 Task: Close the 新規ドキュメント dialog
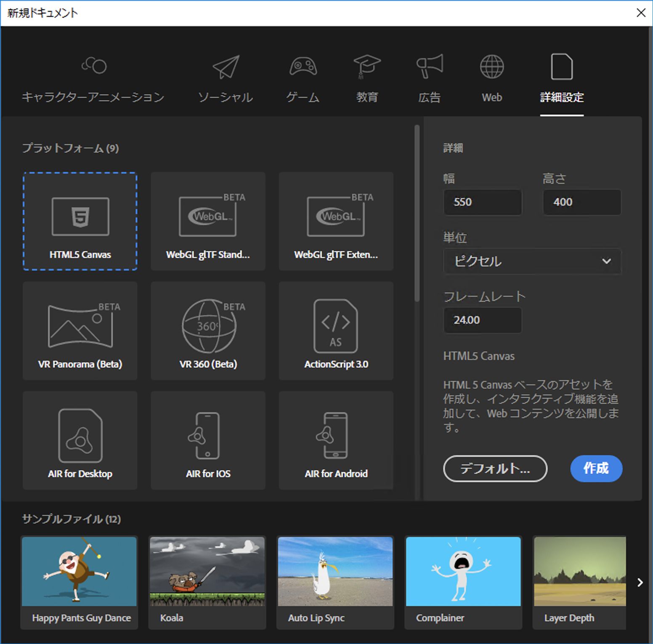(x=641, y=13)
